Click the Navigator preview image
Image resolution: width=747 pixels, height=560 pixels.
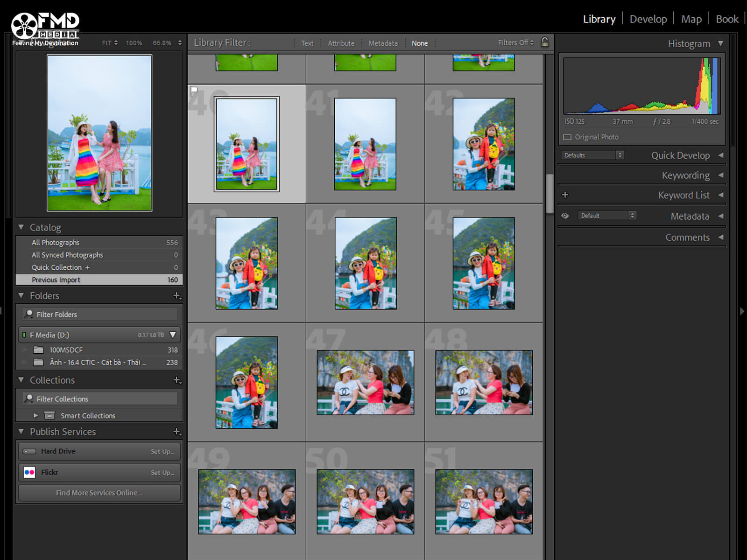99,133
